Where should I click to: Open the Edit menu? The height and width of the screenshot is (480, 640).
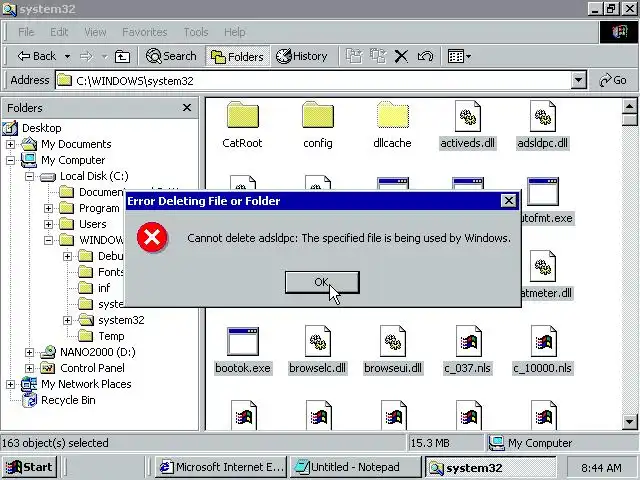tap(59, 32)
